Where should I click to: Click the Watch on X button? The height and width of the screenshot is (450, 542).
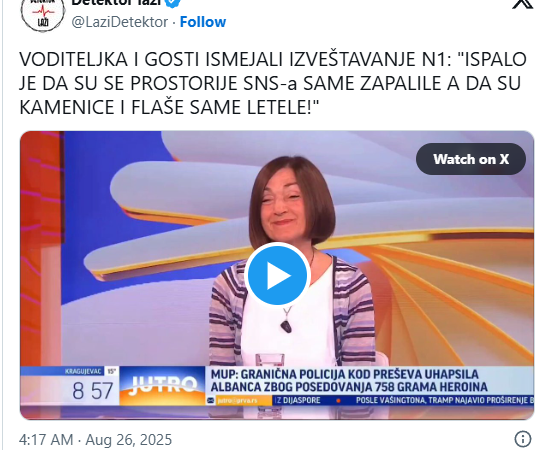(471, 159)
